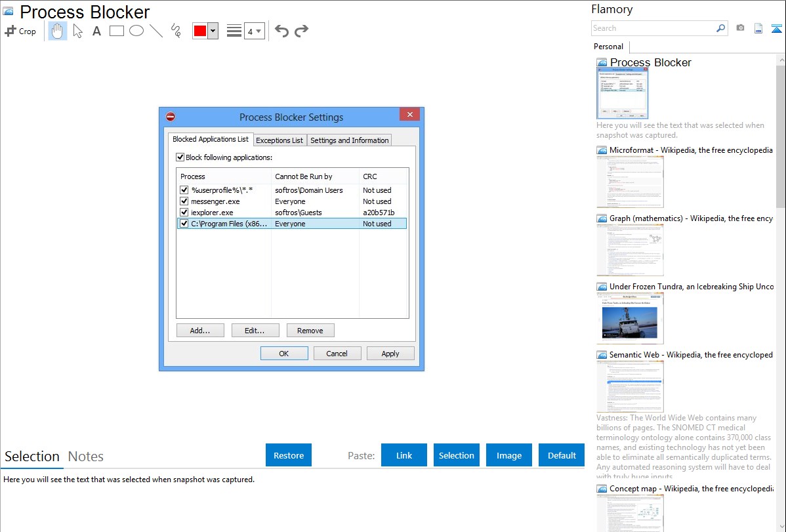Click the line thickness icon
The image size is (786, 532).
click(234, 31)
